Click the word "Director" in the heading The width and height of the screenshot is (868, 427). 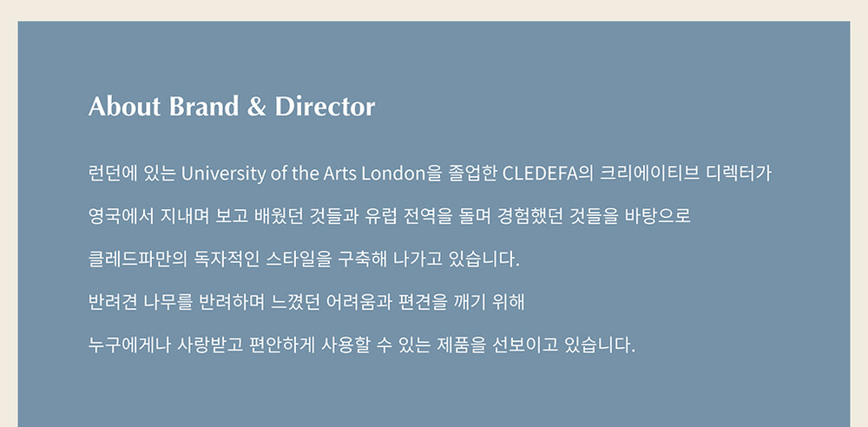[x=325, y=107]
